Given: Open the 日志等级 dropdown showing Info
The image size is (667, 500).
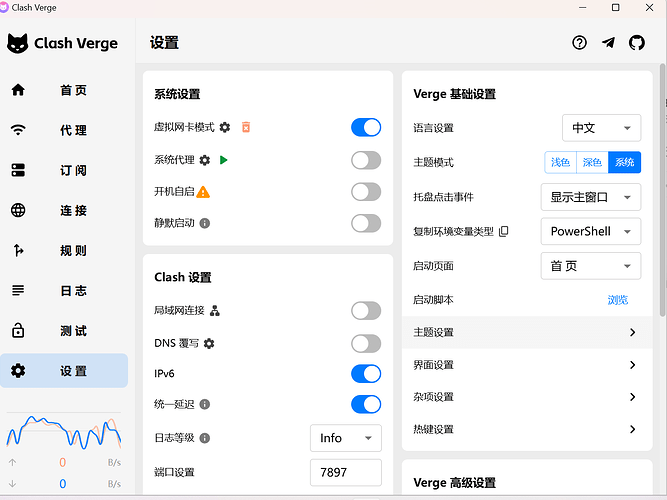Looking at the screenshot, I should [x=345, y=438].
